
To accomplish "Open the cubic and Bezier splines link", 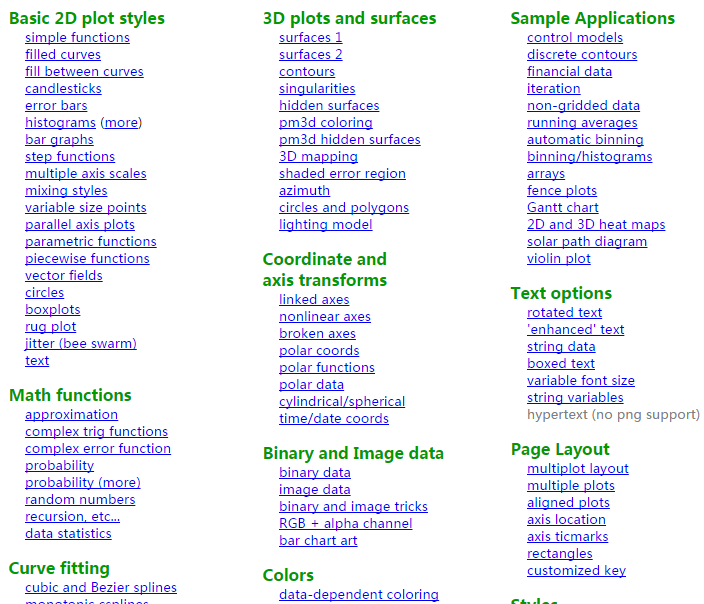I will (x=101, y=587).
